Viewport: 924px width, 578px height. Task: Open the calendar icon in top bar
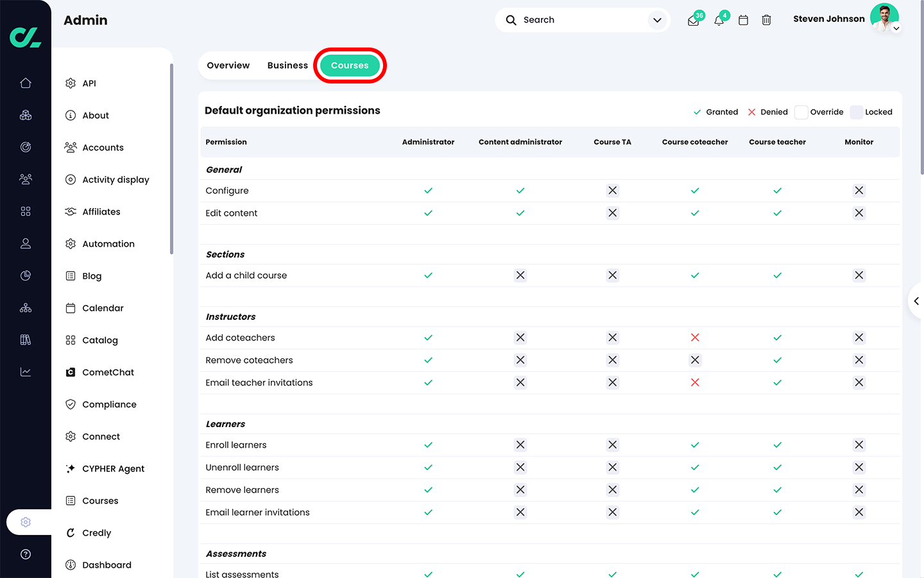743,21
